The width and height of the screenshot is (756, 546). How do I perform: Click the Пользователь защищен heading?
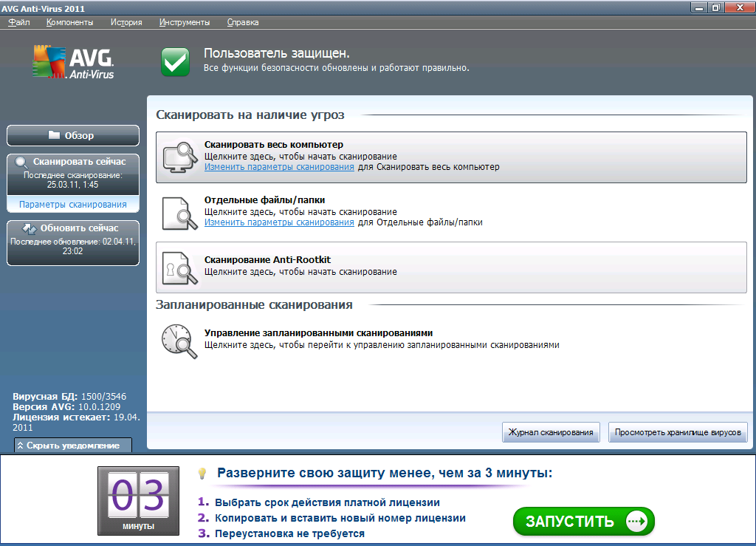click(277, 53)
